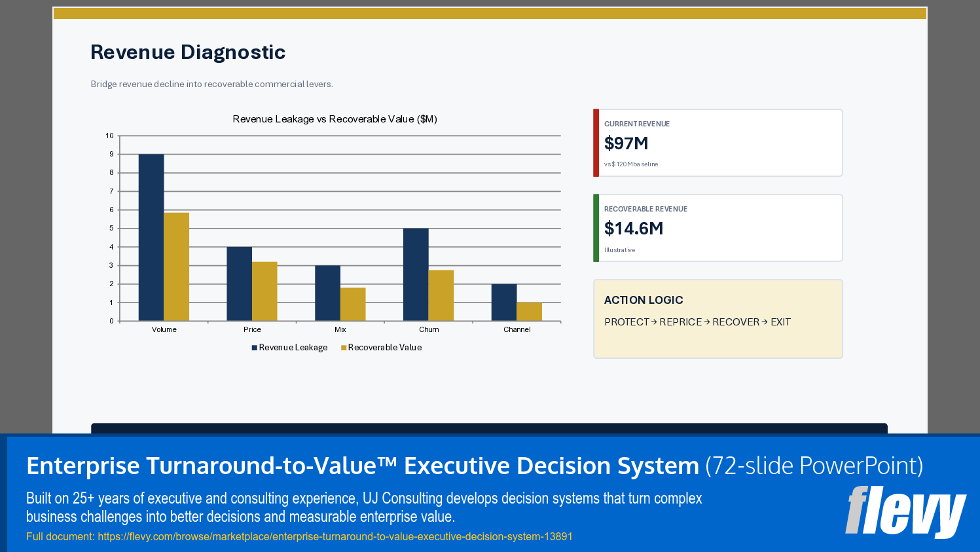Select the Mix Recoverable Value bar
The image size is (980, 552).
click(353, 304)
